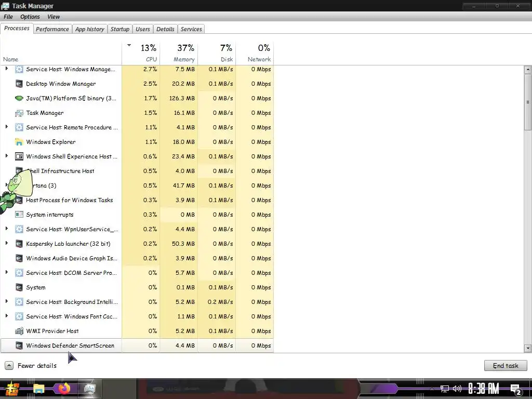This screenshot has width=532, height=399.
Task: Open File Explorer from the taskbar
Action: coord(38,389)
